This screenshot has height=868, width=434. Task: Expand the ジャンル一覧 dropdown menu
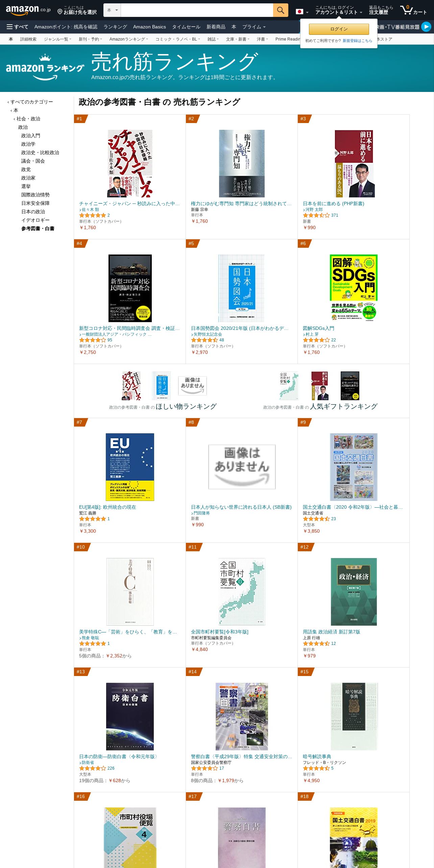57,39
